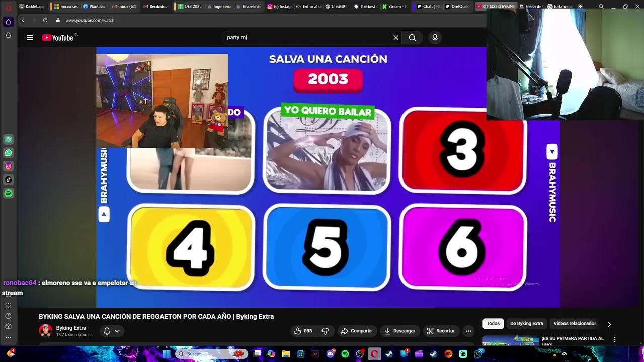Click the video player showing Salva una canción
Viewport: 644px width, 362px height.
328,177
